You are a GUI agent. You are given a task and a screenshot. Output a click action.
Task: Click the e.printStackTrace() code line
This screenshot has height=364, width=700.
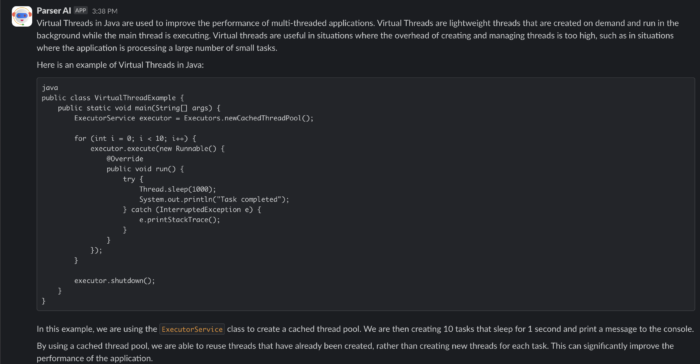click(x=179, y=220)
